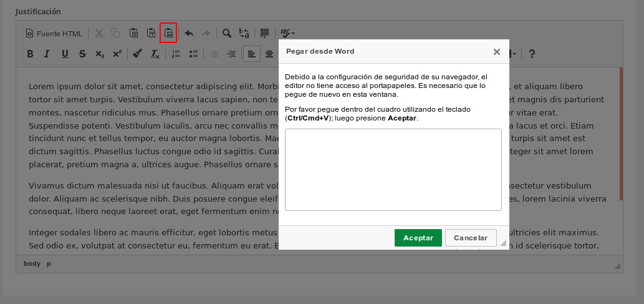Screen dimensions: 644x304
Task: Select the p element in path bar
Action: tap(49, 263)
